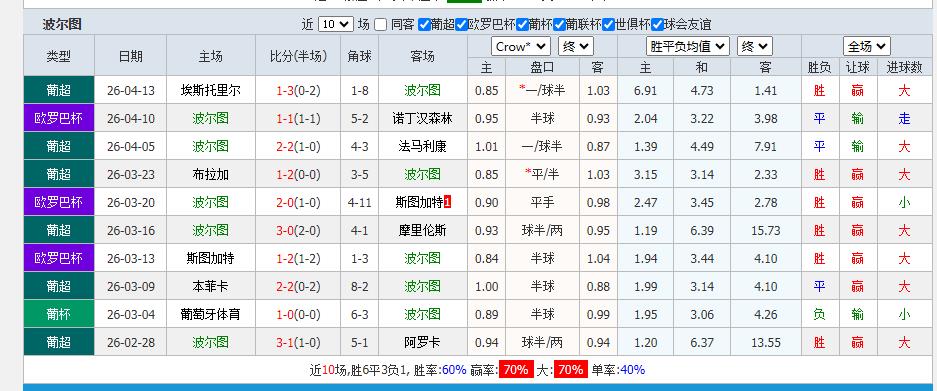
Task: Click the 26-03-23 date cell
Action: [130, 175]
